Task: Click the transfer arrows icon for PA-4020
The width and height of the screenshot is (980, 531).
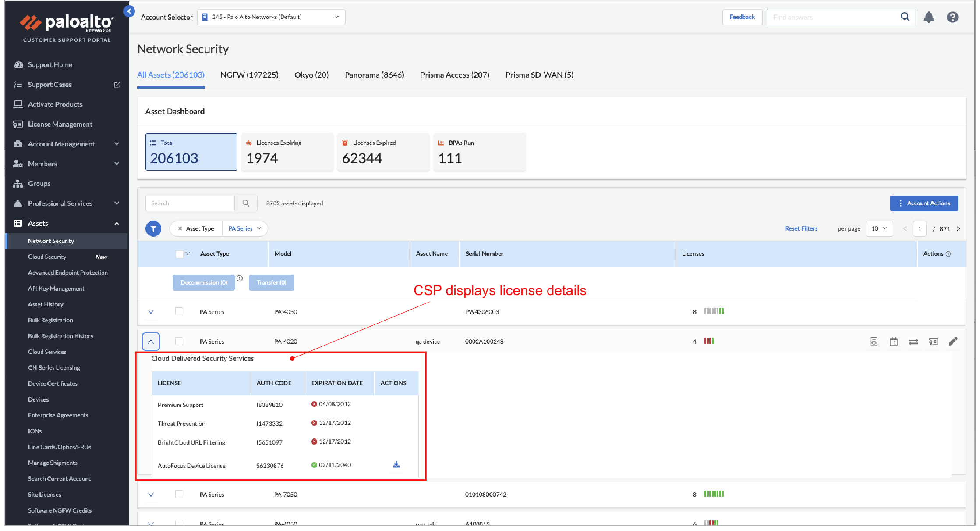Action: pyautogui.click(x=913, y=342)
